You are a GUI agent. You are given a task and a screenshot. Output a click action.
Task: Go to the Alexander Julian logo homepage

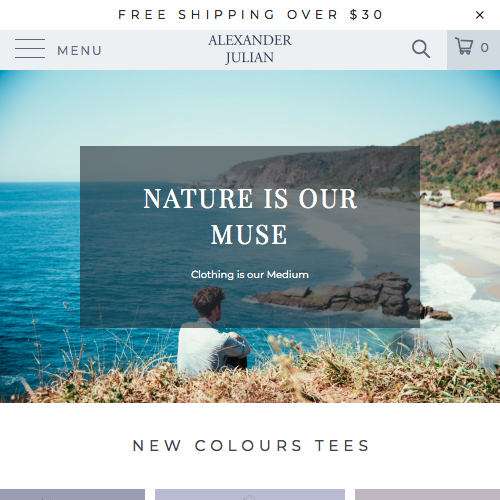click(x=250, y=49)
